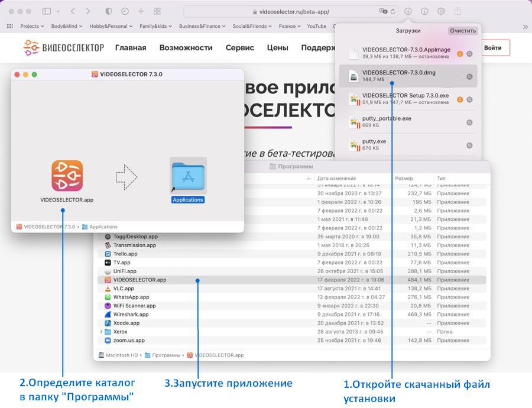Select VLC.app in the Finder list

pyautogui.click(x=292, y=289)
